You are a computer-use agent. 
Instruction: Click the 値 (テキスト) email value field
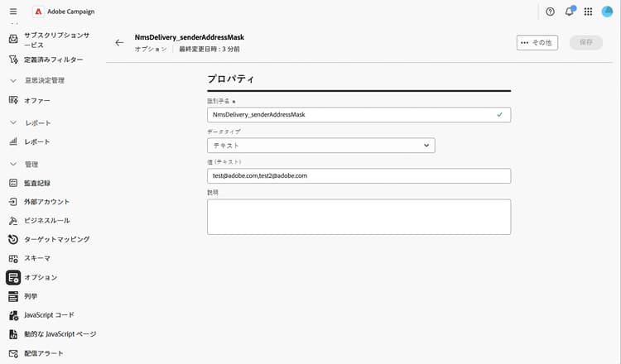359,175
